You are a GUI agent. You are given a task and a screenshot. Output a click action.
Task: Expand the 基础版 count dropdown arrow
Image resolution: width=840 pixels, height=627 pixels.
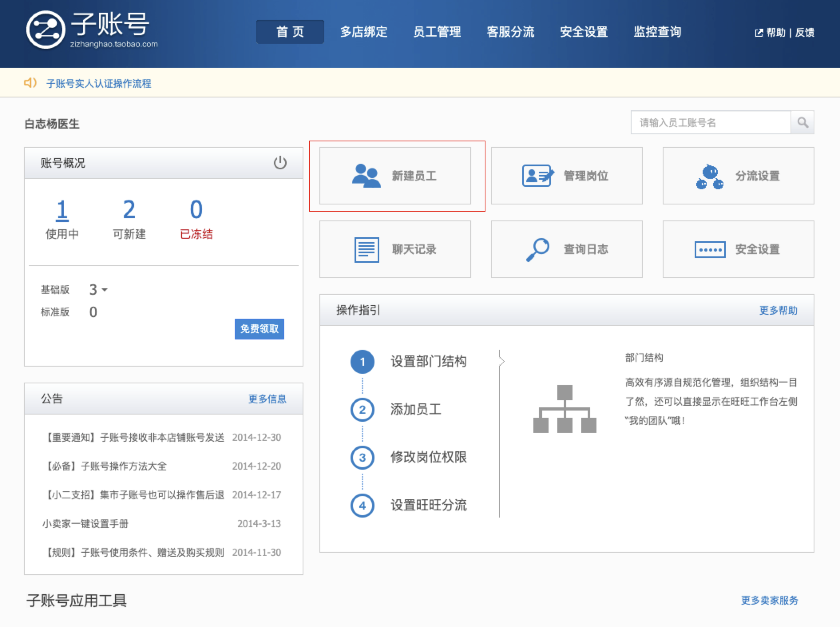[x=105, y=290]
